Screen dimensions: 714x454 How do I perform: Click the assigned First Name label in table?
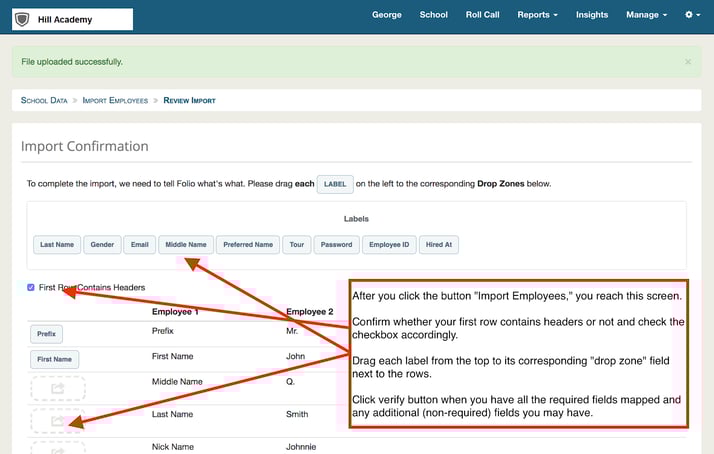pos(55,359)
